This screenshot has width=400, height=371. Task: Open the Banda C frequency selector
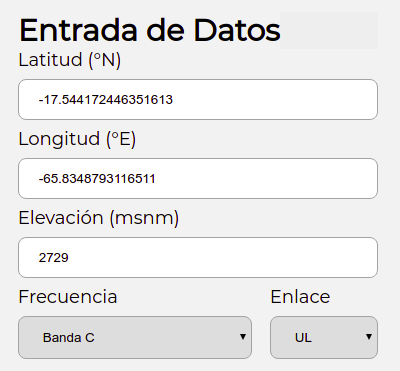coord(135,337)
